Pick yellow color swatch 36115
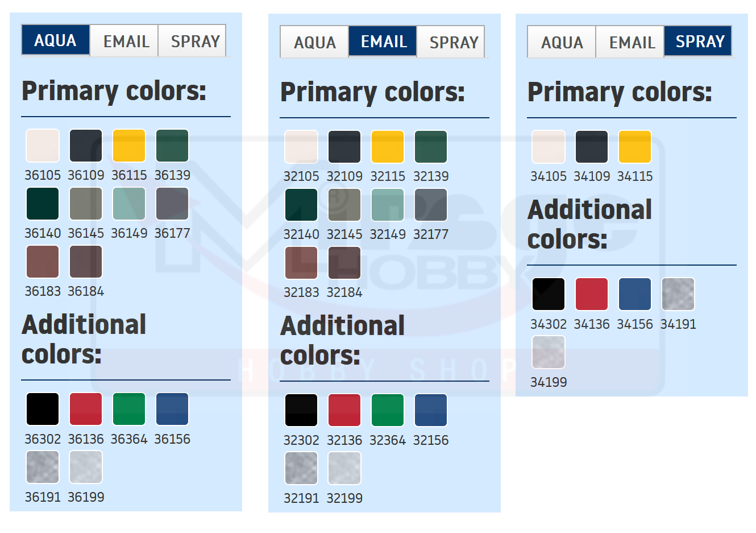 point(129,146)
